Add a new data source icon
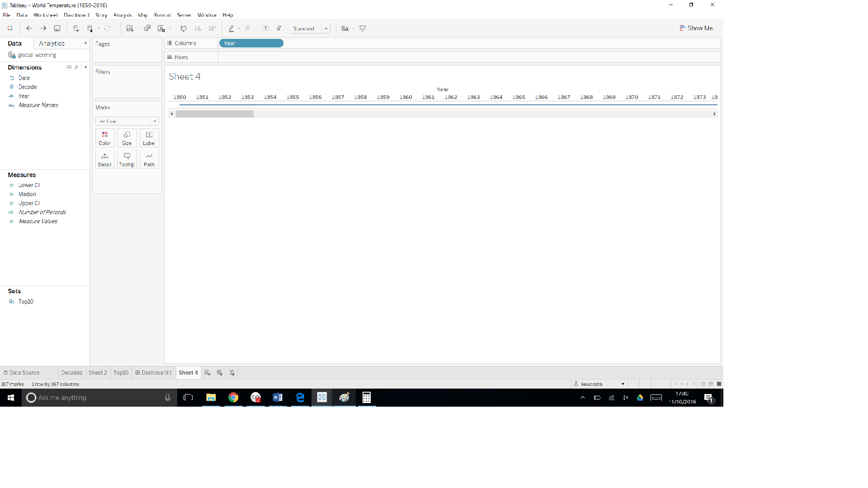The height and width of the screenshot is (488, 868). [76, 28]
